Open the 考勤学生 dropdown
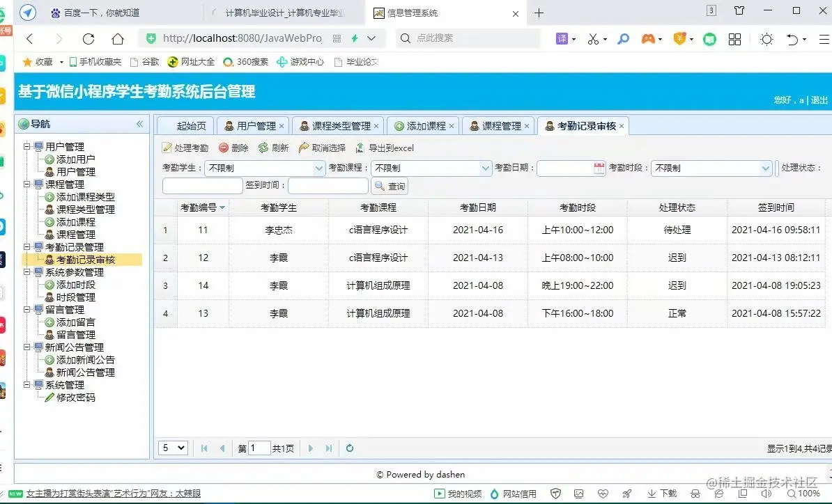This screenshot has width=832, height=504. pos(318,168)
